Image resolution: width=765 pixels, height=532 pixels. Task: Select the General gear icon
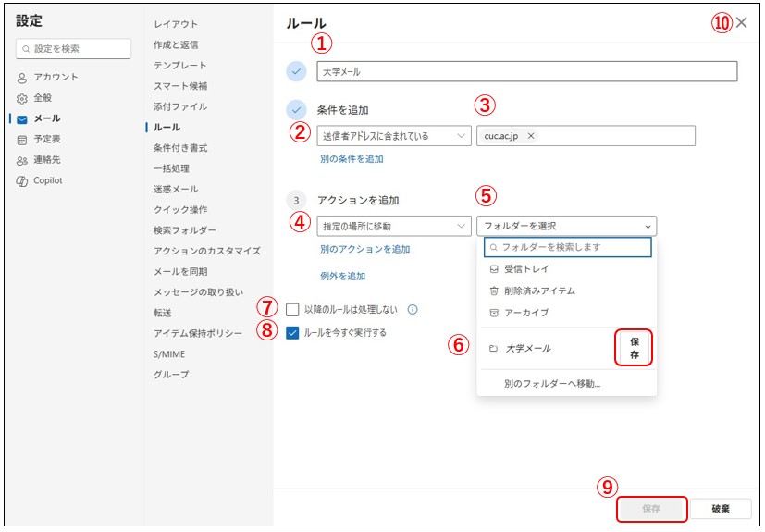coord(22,97)
